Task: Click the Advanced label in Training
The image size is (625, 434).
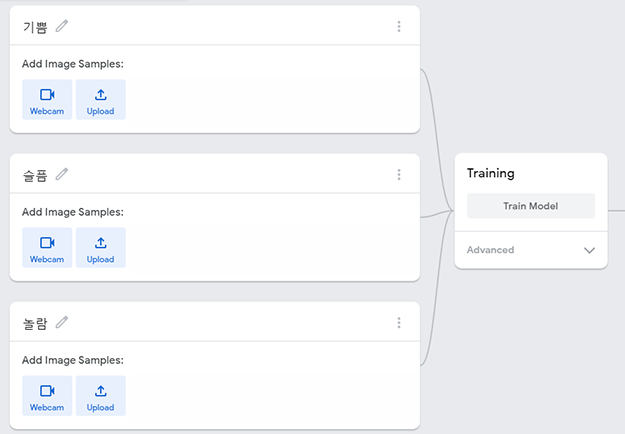Action: (x=490, y=250)
